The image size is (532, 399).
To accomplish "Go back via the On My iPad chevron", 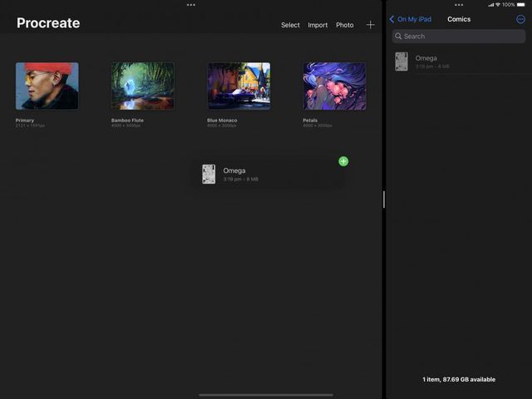I will (392, 19).
